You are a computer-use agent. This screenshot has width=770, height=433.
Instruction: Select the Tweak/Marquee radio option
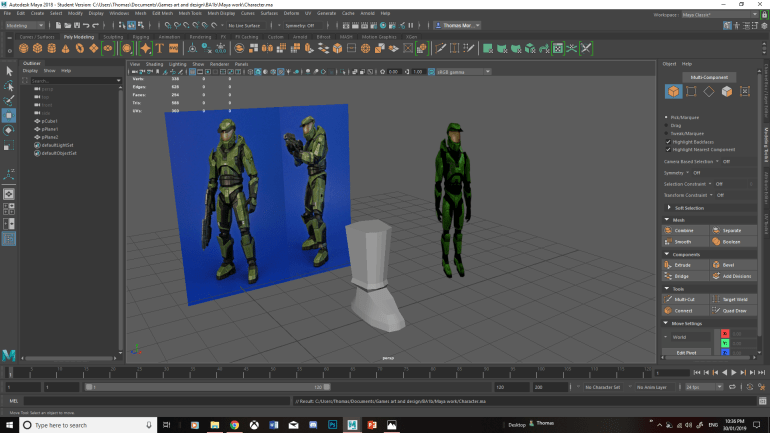(x=666, y=133)
